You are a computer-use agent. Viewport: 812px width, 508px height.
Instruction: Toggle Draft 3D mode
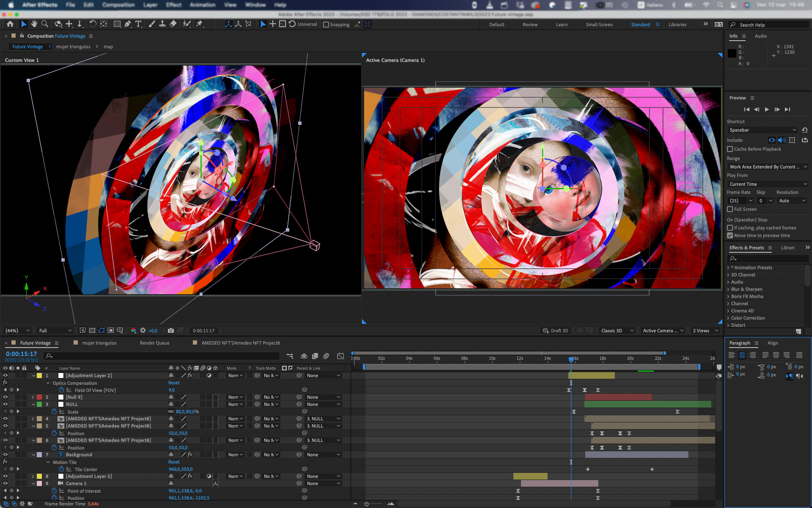click(556, 331)
